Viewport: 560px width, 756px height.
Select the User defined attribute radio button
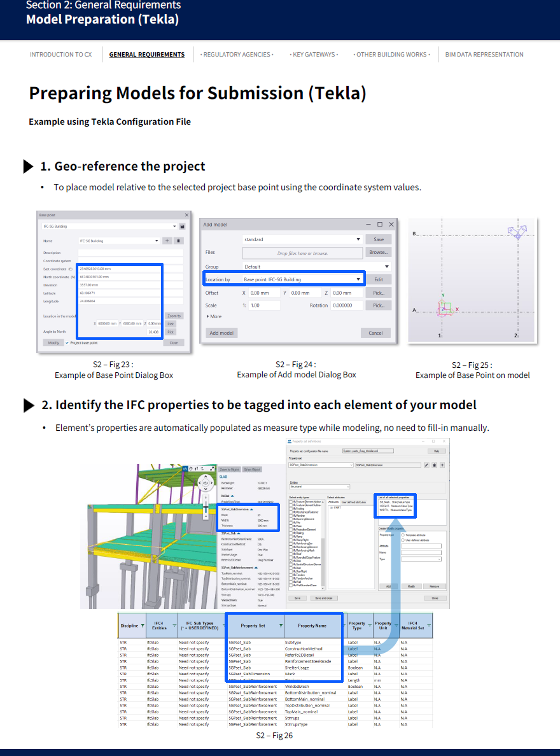403,540
